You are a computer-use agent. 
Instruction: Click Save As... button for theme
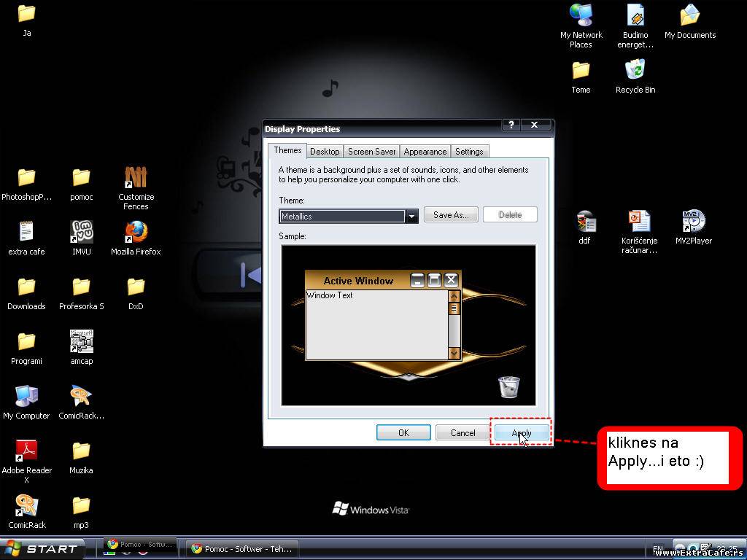click(451, 215)
